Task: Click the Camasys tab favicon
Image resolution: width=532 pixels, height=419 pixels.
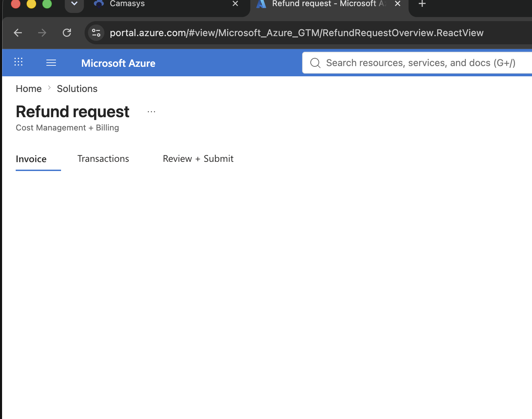Action: tap(99, 4)
